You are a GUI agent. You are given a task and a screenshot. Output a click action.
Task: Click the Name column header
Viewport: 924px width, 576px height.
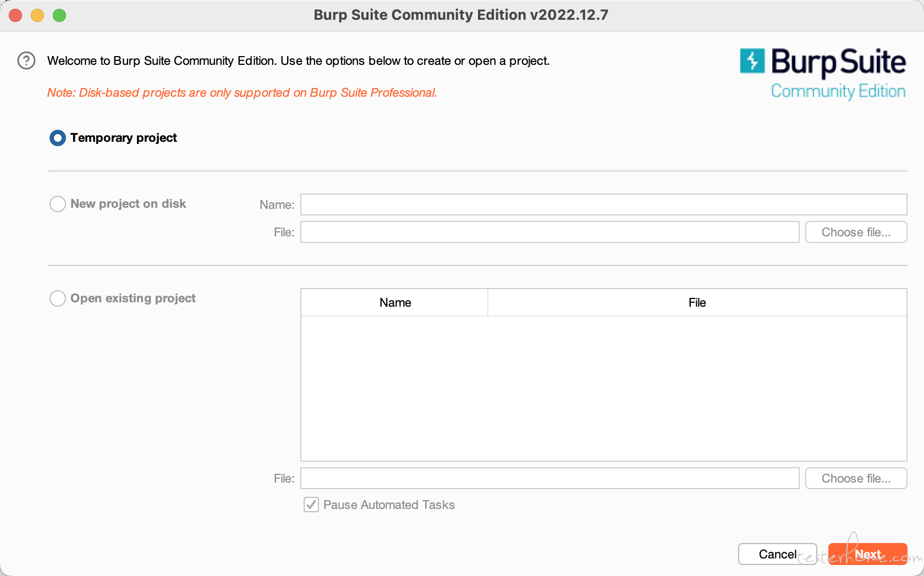coord(395,302)
